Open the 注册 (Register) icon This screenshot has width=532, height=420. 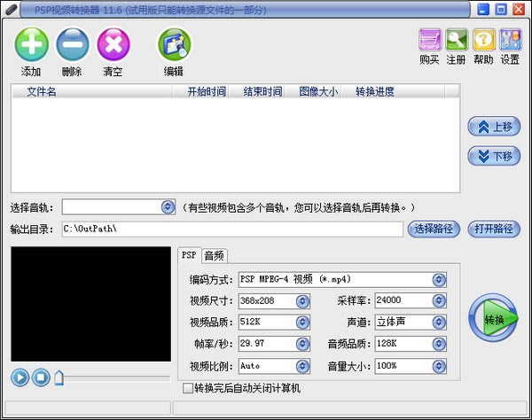(x=457, y=41)
